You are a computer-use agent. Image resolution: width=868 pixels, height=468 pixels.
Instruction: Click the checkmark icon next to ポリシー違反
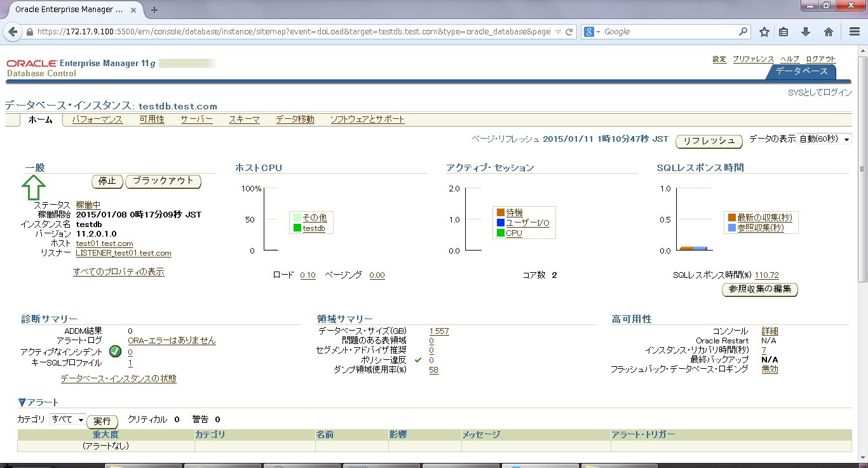coord(417,360)
